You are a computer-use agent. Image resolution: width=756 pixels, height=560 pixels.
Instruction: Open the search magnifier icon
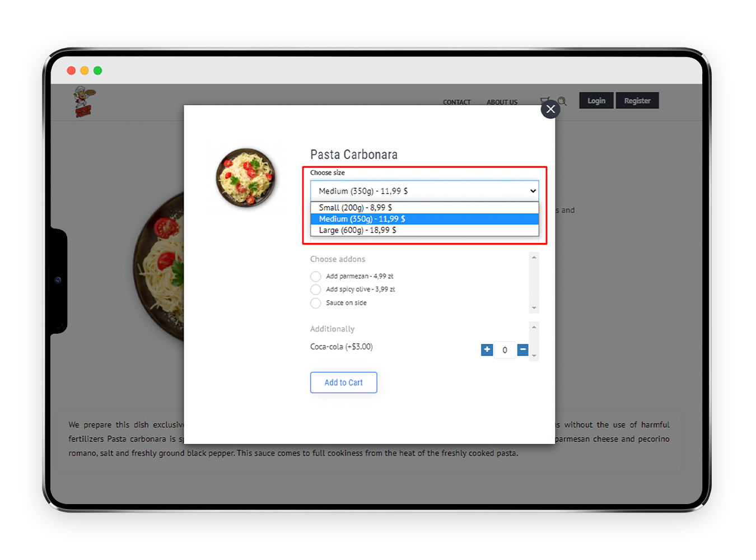[x=562, y=101]
